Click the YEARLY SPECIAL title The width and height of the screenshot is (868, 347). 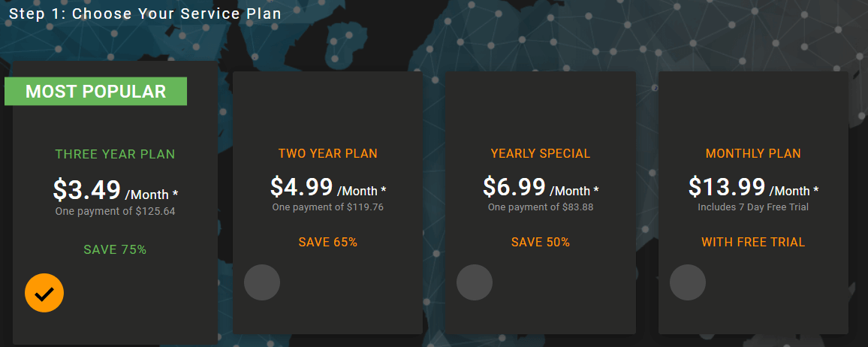click(x=541, y=153)
